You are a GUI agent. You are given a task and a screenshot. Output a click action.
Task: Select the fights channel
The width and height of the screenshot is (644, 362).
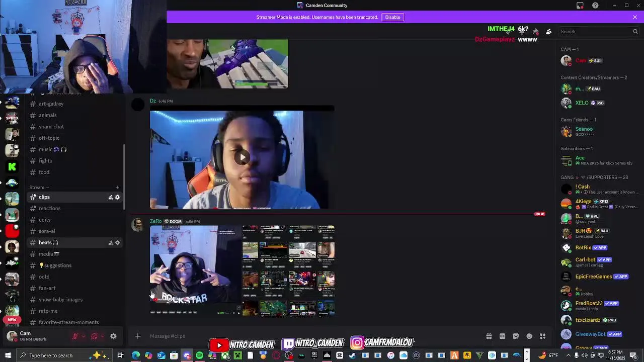click(74, 161)
